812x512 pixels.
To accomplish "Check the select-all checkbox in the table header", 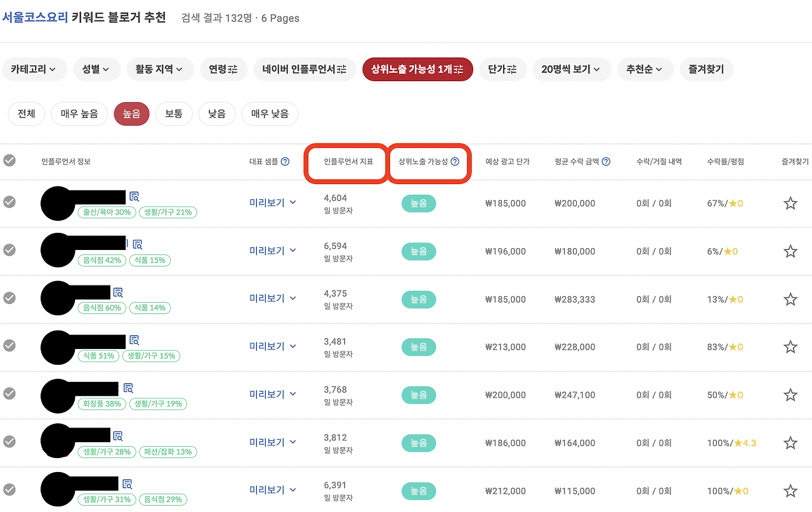I will pyautogui.click(x=9, y=161).
